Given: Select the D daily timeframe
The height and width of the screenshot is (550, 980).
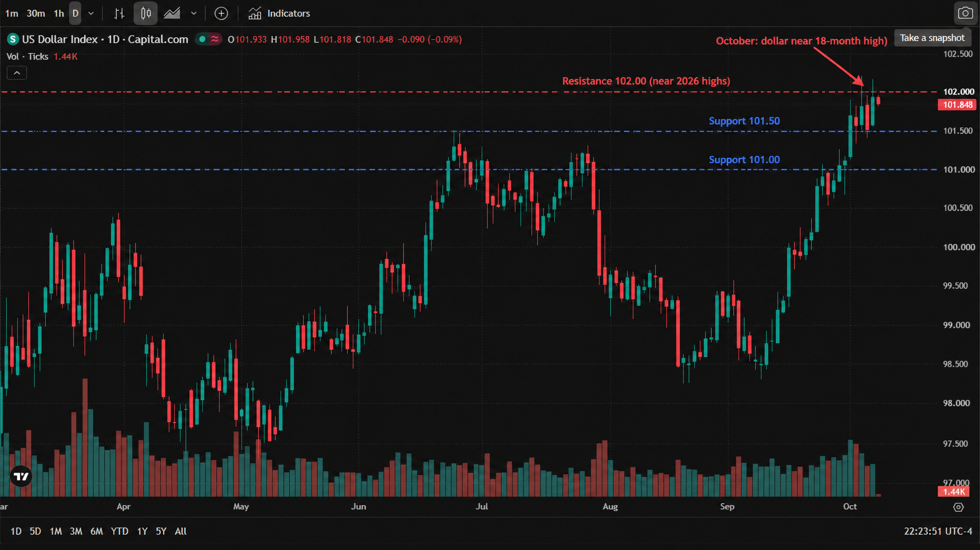Looking at the screenshot, I should coord(75,13).
